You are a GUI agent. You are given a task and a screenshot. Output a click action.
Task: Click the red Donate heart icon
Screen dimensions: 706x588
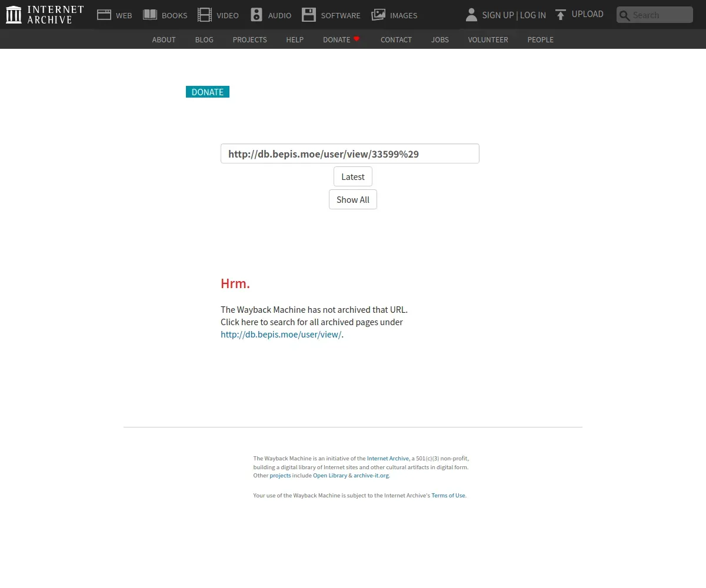pyautogui.click(x=357, y=39)
